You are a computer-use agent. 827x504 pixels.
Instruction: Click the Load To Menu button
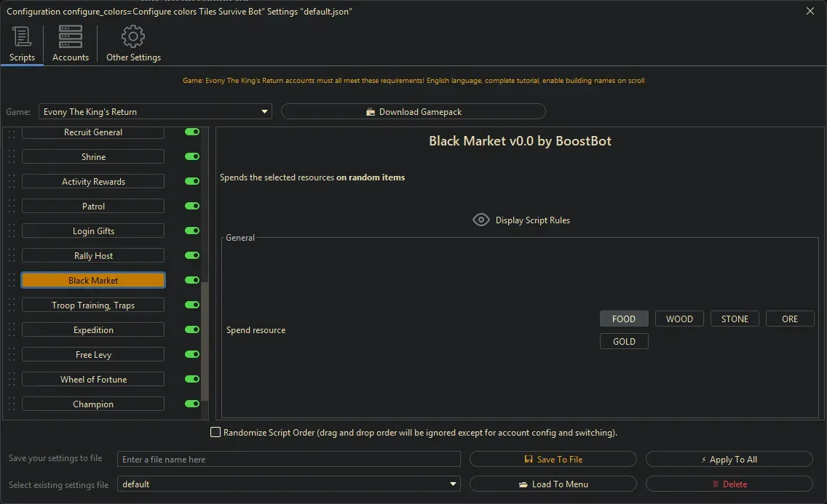click(x=553, y=484)
